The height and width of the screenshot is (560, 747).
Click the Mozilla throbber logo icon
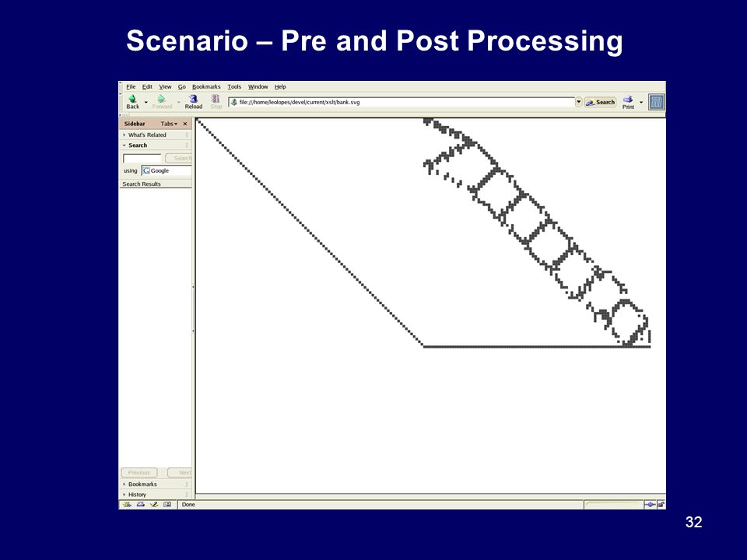[657, 102]
